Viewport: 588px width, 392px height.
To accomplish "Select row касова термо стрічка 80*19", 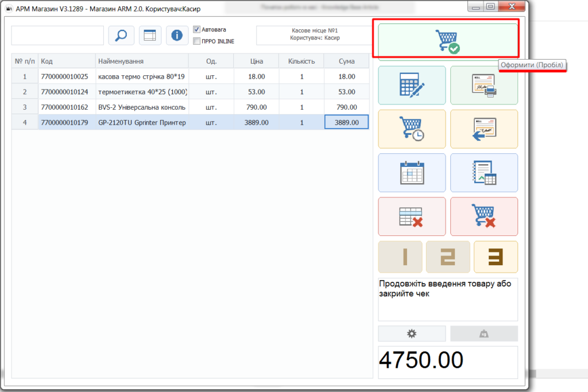I will 190,76.
